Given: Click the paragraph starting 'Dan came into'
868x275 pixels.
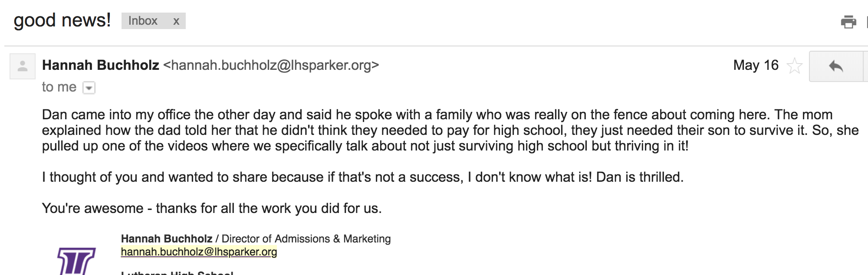Looking at the screenshot, I should (450, 130).
